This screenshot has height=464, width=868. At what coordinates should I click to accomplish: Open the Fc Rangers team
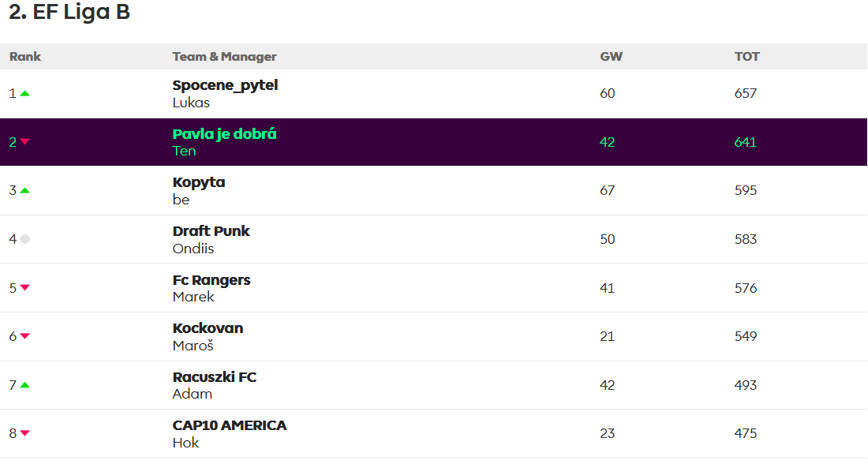tap(211, 280)
